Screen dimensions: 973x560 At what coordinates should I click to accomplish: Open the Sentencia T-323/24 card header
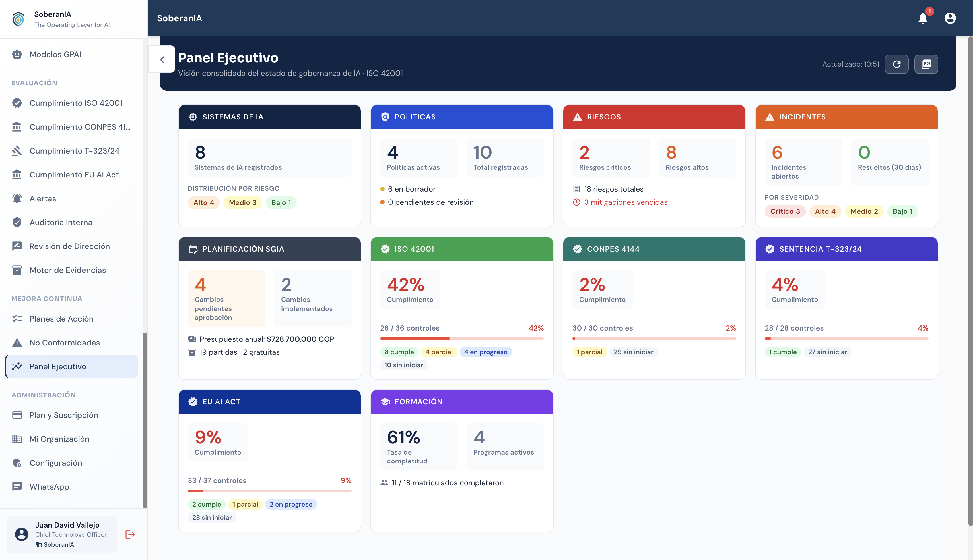click(x=846, y=249)
